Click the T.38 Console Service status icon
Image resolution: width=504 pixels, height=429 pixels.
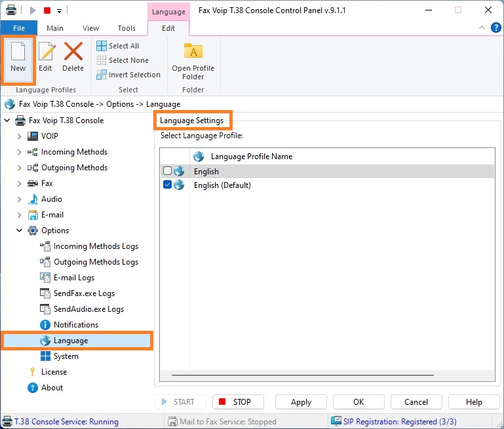pos(7,421)
